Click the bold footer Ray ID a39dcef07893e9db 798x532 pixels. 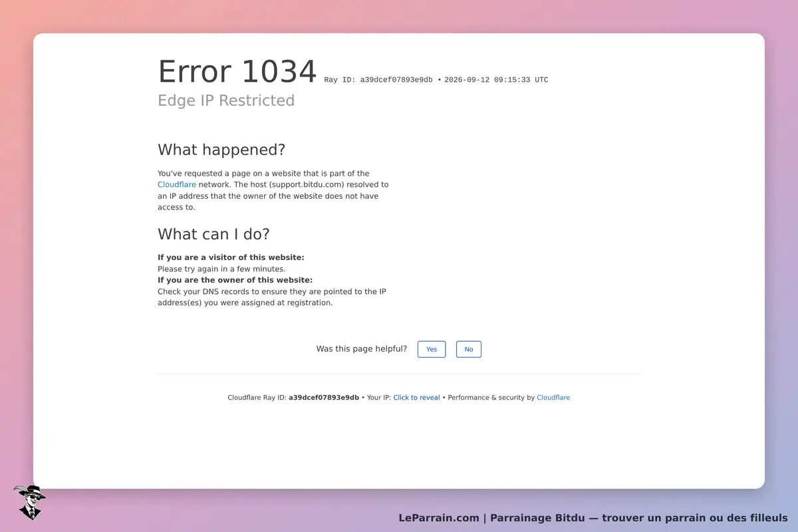324,398
